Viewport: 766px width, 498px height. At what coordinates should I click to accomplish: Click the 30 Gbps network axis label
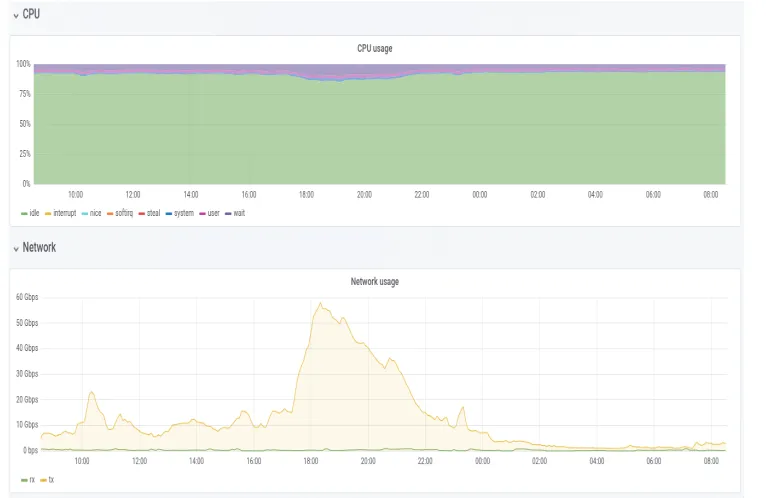[27, 374]
